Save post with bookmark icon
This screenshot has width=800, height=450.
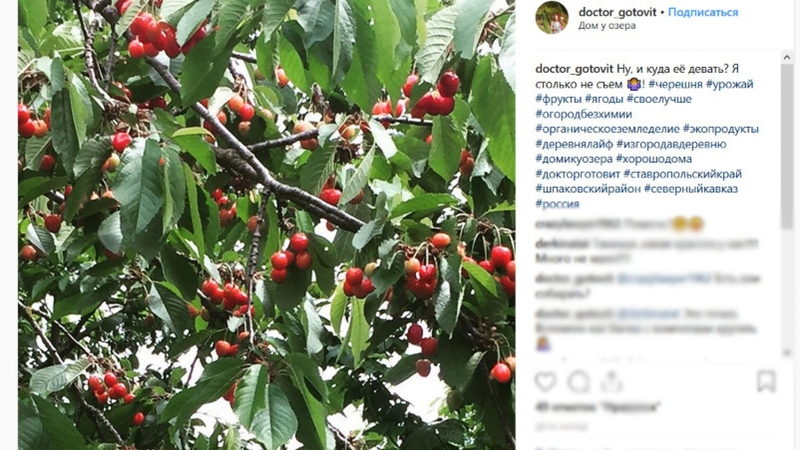tap(766, 381)
